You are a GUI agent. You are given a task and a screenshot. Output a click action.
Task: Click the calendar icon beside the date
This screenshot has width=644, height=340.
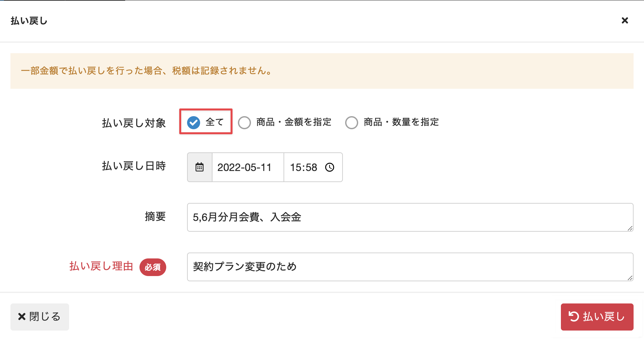(199, 167)
